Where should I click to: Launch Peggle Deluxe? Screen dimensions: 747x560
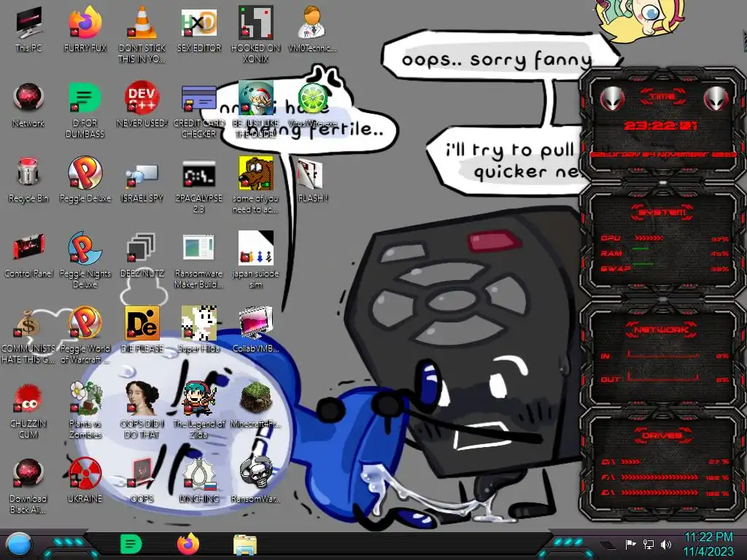pyautogui.click(x=85, y=180)
